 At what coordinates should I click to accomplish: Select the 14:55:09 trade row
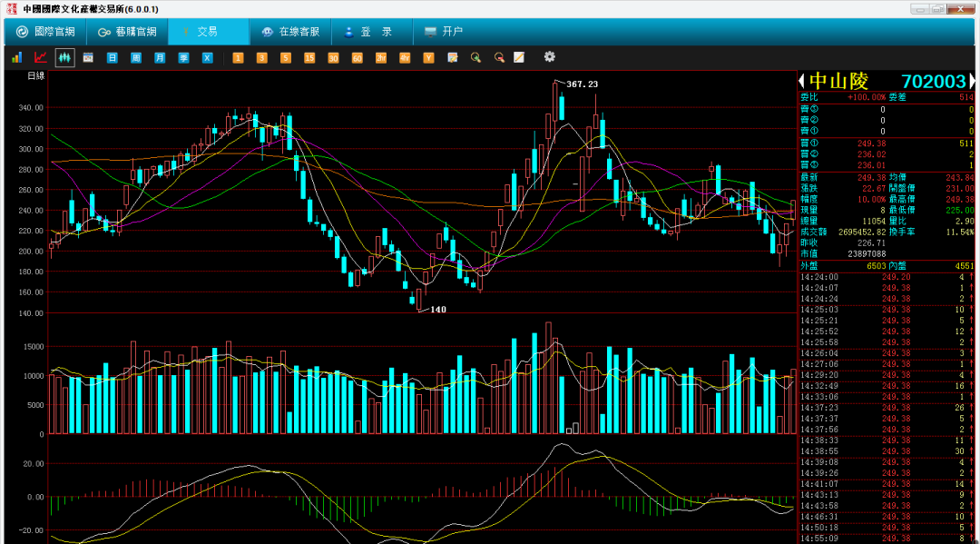(x=887, y=538)
